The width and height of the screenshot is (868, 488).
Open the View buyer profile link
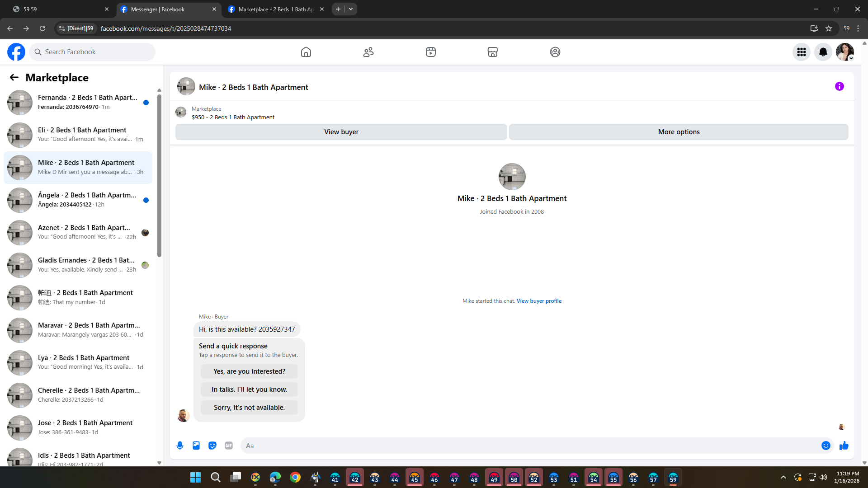pos(539,301)
